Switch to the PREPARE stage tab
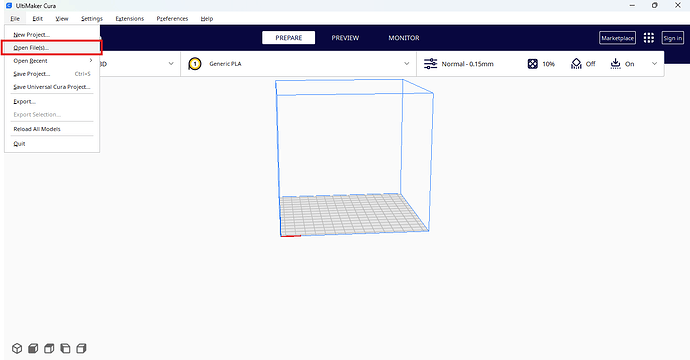 pyautogui.click(x=289, y=38)
